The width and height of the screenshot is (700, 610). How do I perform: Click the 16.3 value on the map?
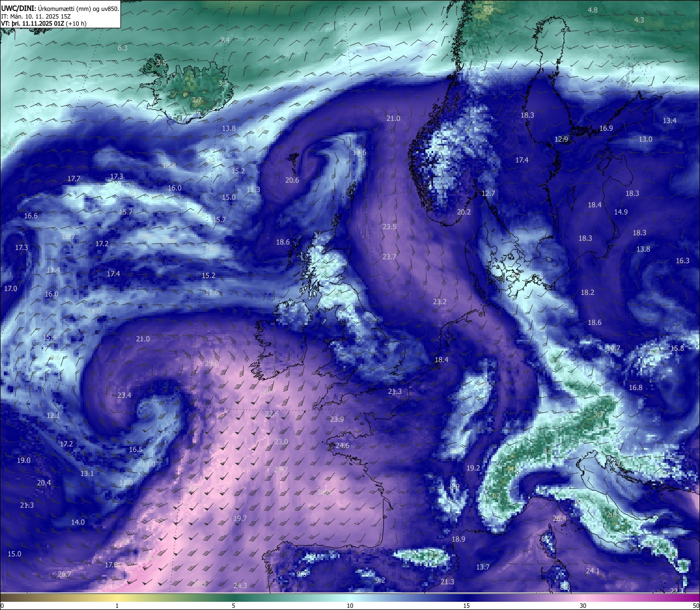682,260
